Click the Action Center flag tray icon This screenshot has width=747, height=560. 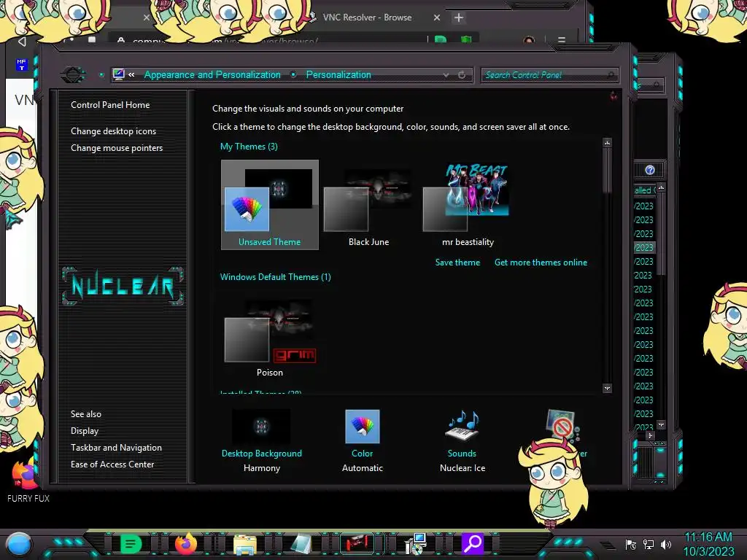[631, 544]
